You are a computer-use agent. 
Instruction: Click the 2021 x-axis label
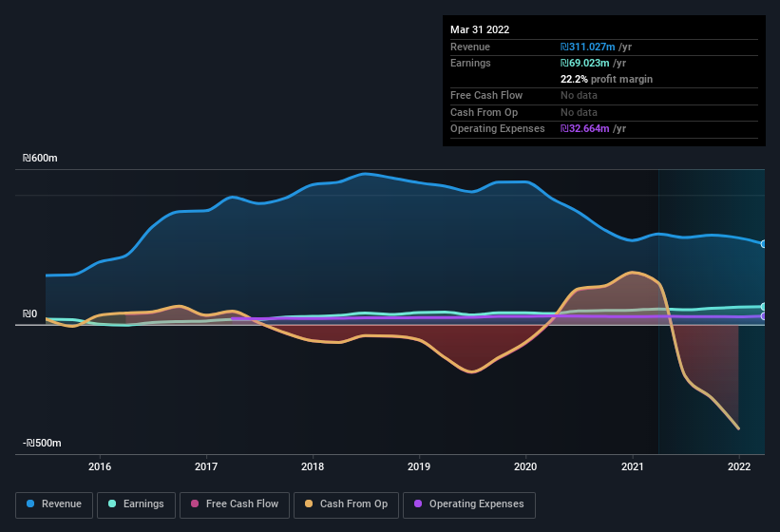pos(632,466)
